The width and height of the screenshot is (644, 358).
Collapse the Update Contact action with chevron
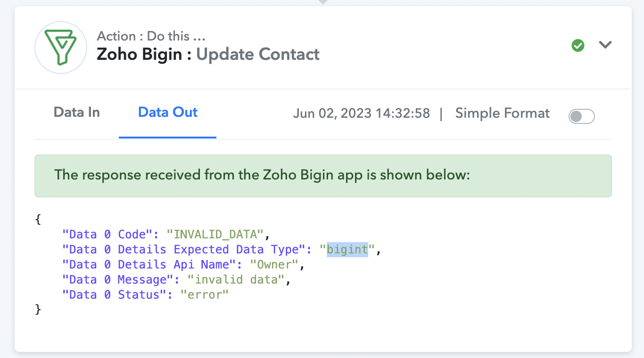click(x=605, y=45)
